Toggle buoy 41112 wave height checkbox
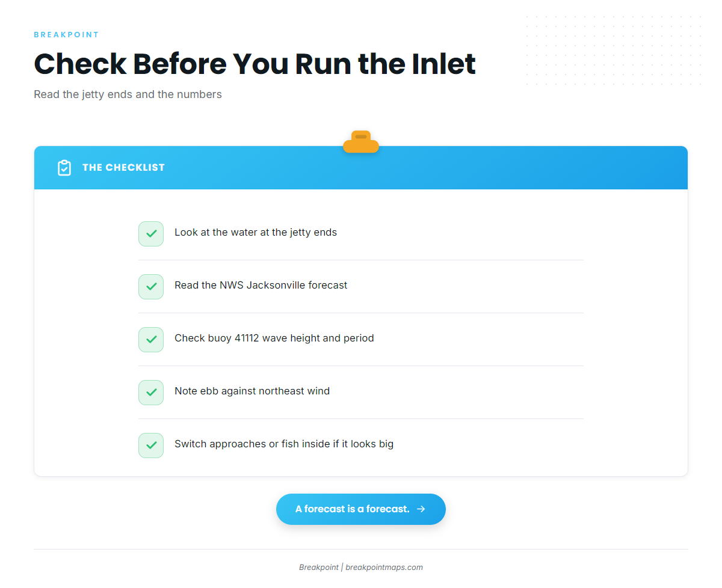722x588 pixels. [x=151, y=340]
